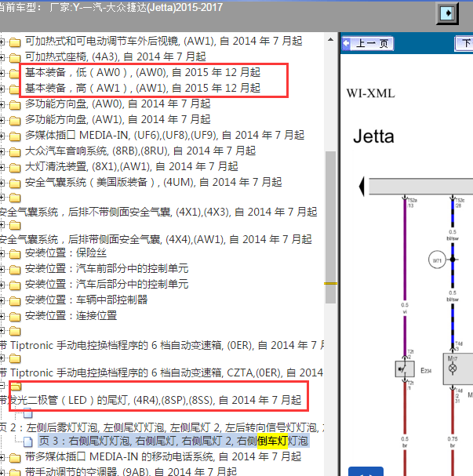
Task: Click folder icon for 安装位置：保险丝
Action: [x=15, y=253]
